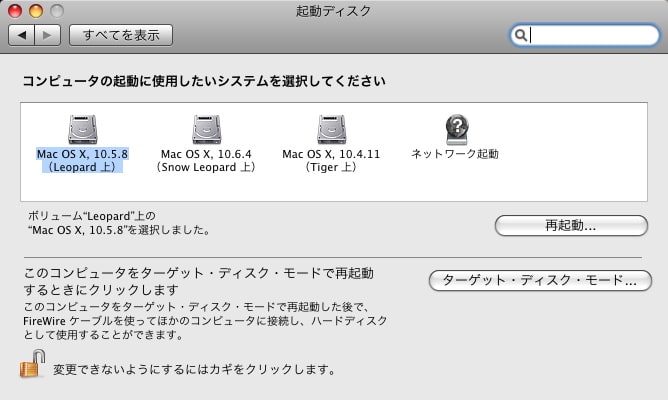Click the 'Mac OS X, 10.5.8' label
668x400 pixels.
82,154
